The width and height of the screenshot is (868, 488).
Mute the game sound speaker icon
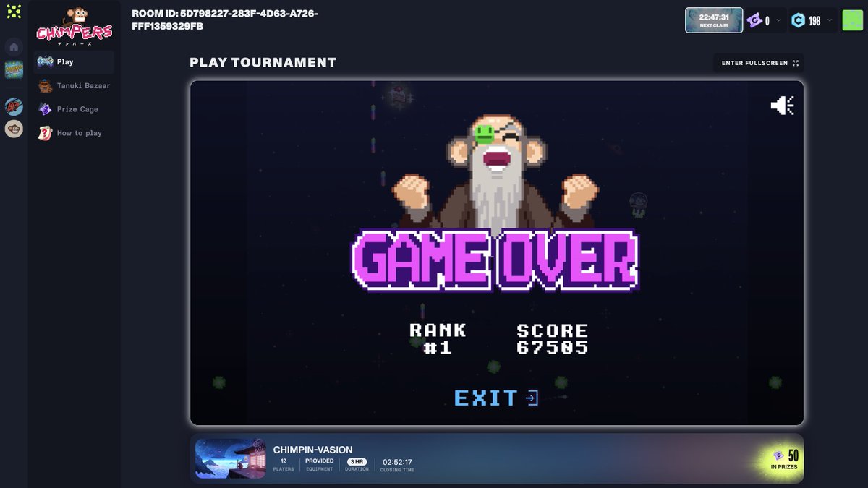pos(782,106)
